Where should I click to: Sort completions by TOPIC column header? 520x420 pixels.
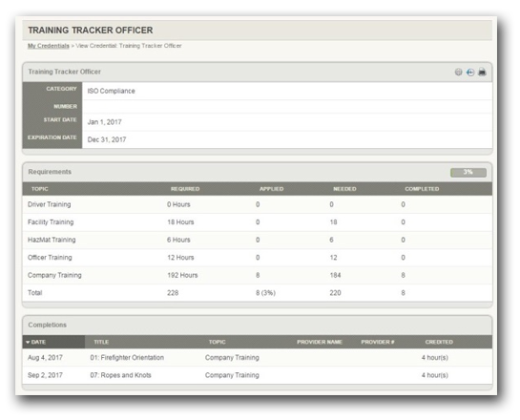217,342
